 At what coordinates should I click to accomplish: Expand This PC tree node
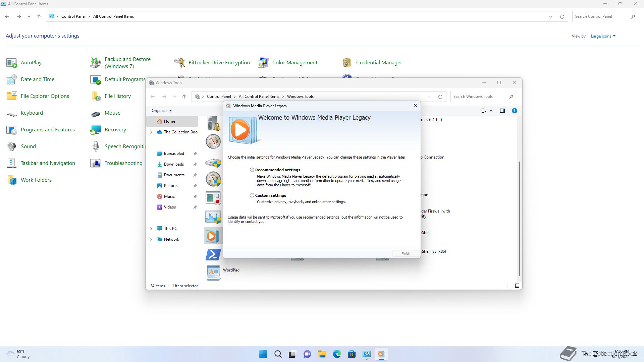pos(151,229)
